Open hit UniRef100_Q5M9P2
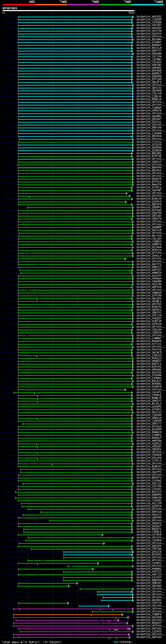This screenshot has width=166, height=644. pos(149,207)
